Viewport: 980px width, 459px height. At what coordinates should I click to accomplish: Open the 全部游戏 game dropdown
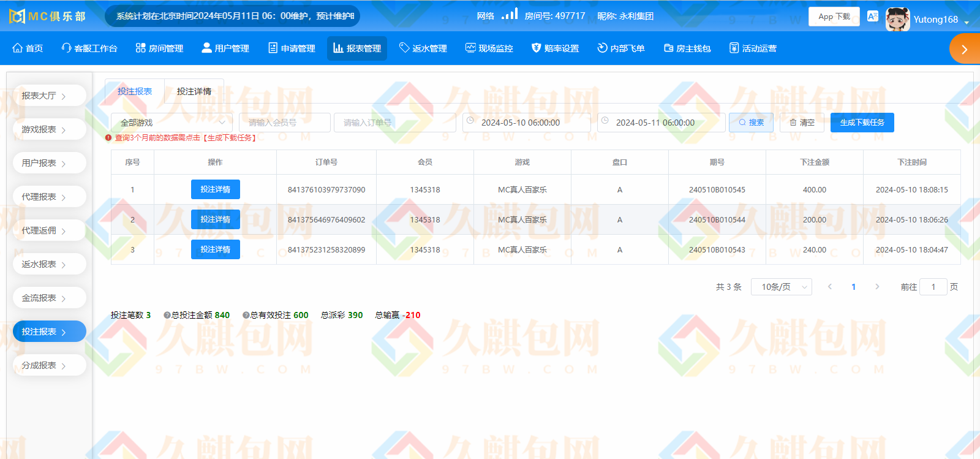pyautogui.click(x=171, y=123)
